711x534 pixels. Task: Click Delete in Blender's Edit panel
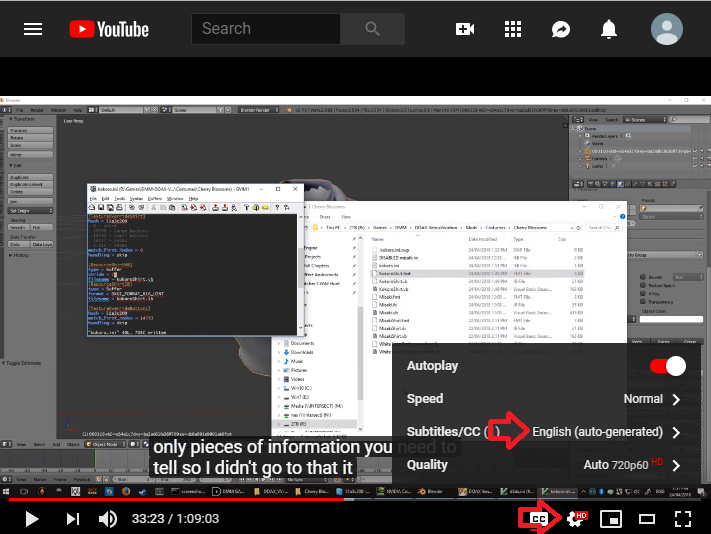(x=30, y=192)
